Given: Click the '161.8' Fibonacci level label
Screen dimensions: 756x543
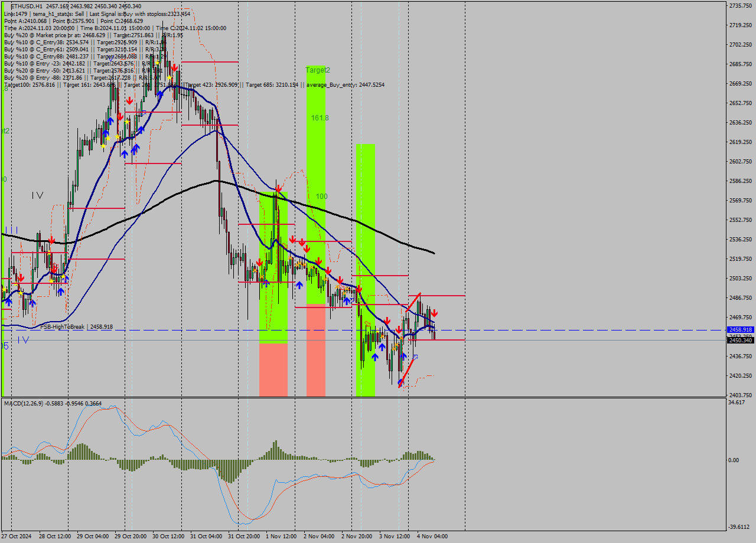Looking at the screenshot, I should click(320, 118).
